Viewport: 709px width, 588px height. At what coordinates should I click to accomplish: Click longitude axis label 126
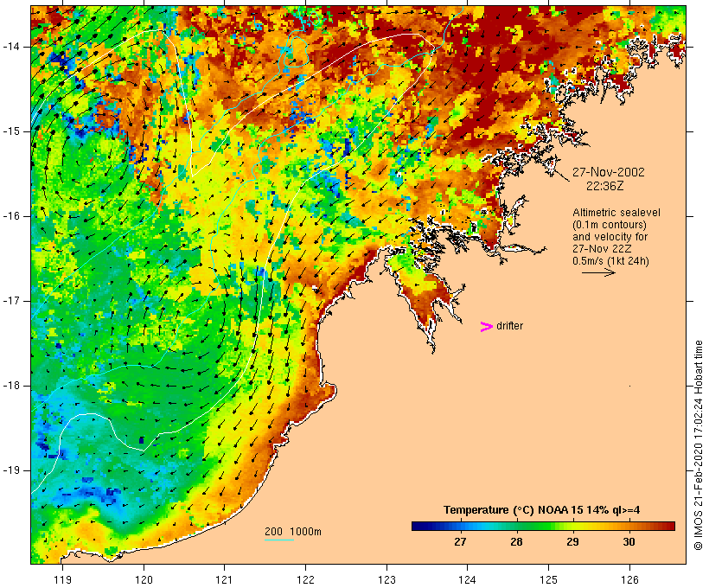coord(629,579)
